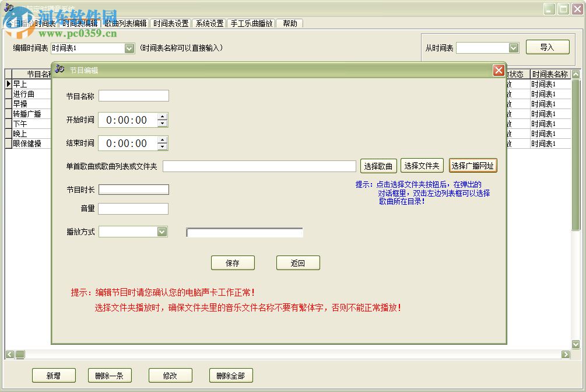The image size is (586, 392).
Task: Open the 时间表设置 tab
Action: [171, 23]
